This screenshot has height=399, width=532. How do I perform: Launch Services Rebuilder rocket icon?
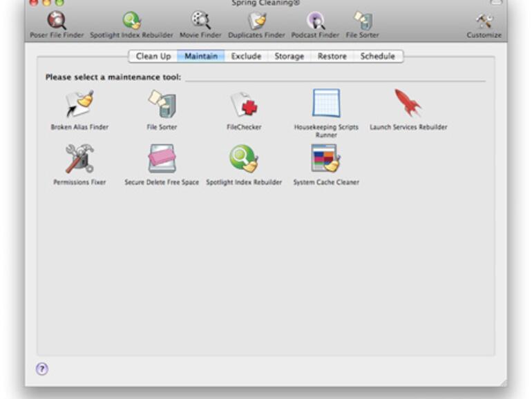coord(408,103)
